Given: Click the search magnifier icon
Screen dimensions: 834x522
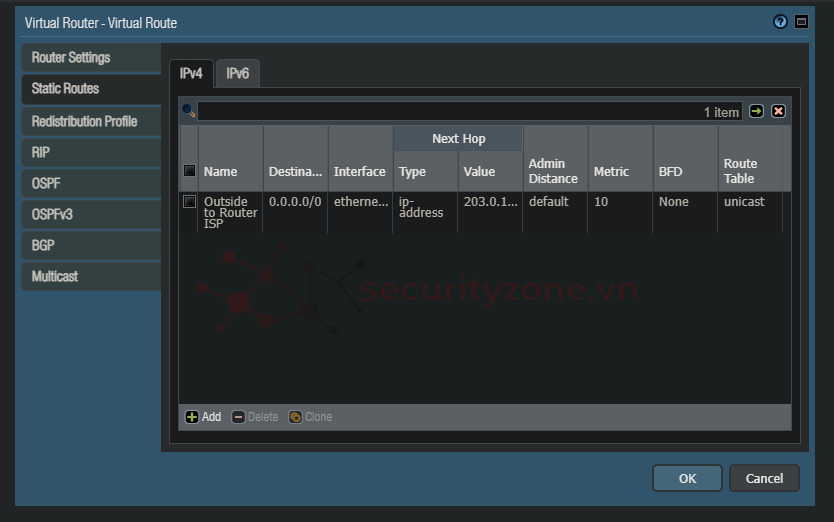Looking at the screenshot, I should click(x=188, y=111).
